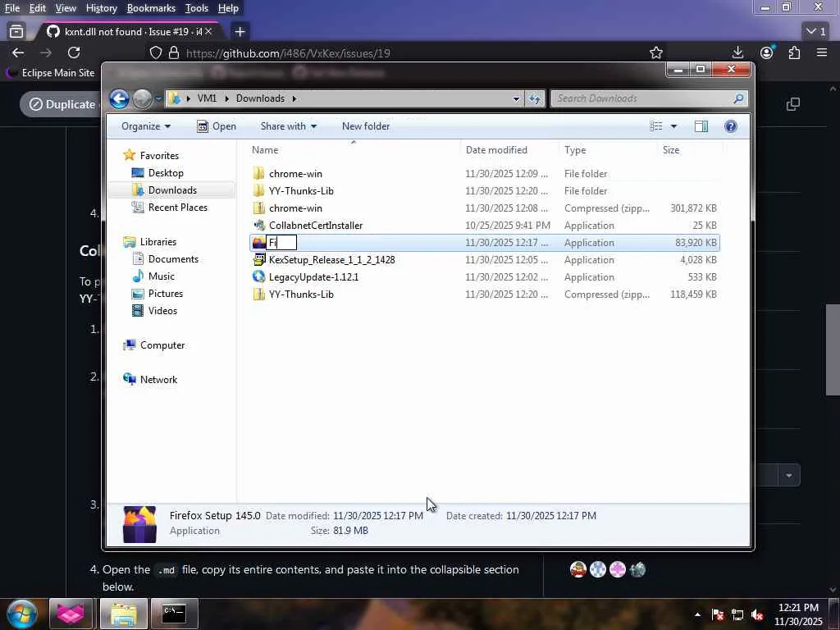Click the file rename text box
This screenshot has width=840, height=630.
(x=282, y=243)
